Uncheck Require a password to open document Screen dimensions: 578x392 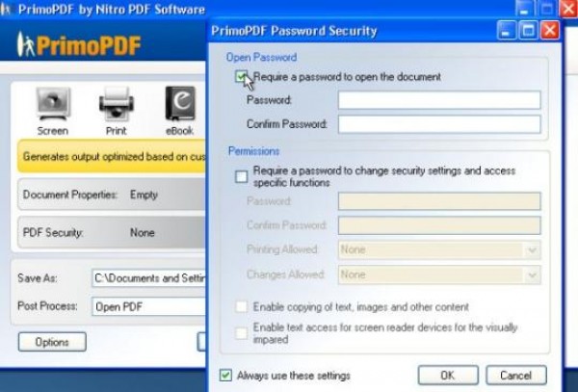pyautogui.click(x=241, y=77)
